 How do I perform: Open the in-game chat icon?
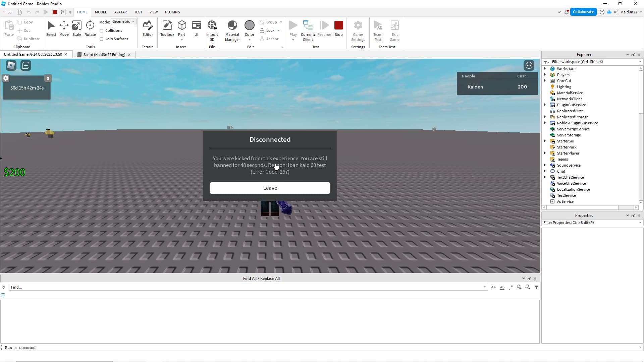26,65
